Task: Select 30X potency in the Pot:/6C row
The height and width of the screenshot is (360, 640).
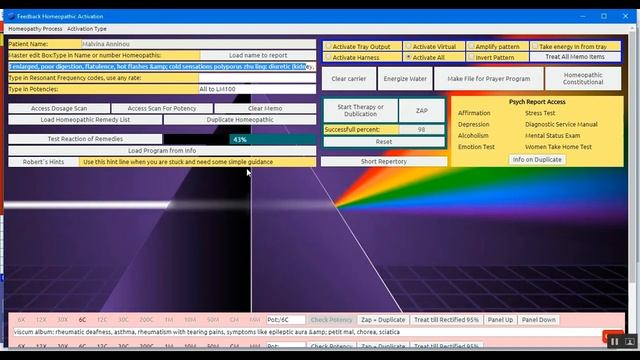Action: point(62,320)
